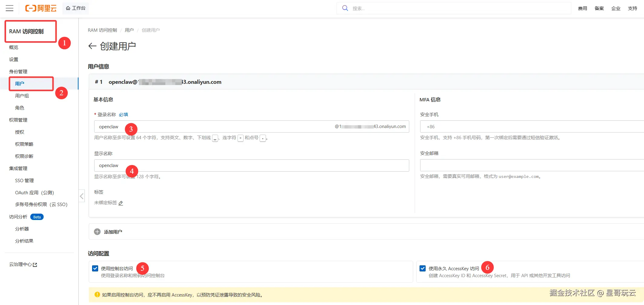Click the external-link icon beside 云治理中心
The width and height of the screenshot is (644, 305).
[35, 265]
